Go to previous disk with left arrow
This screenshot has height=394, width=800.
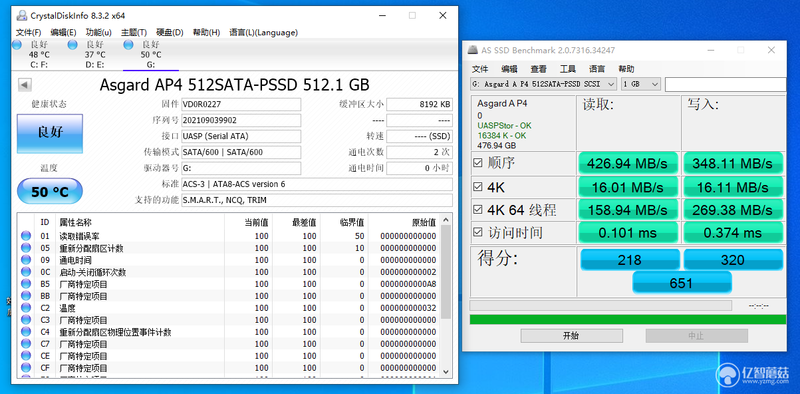[24, 85]
